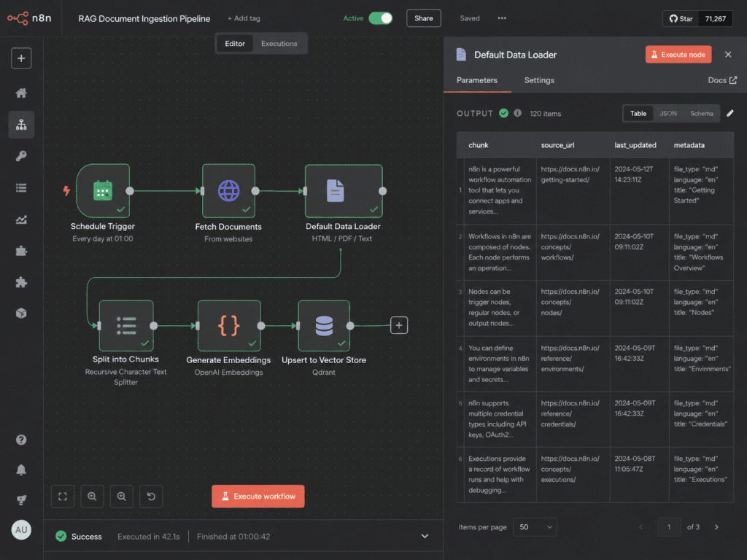This screenshot has height=560, width=747.
Task: Edit output with the pencil icon
Action: pos(729,113)
